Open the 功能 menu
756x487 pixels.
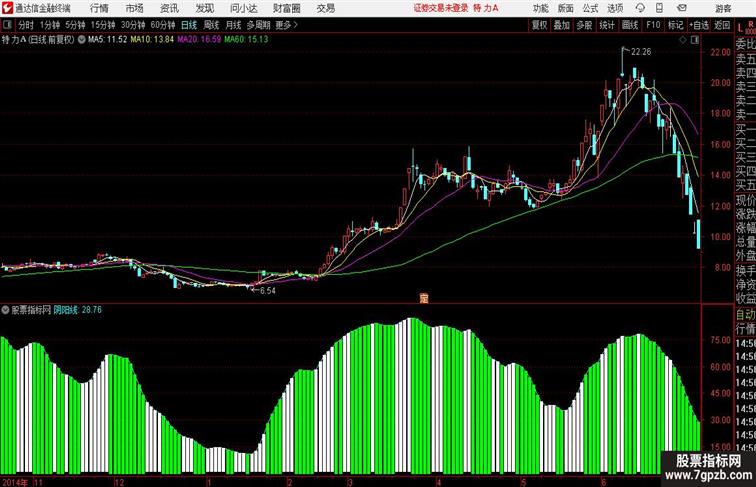tap(540, 8)
